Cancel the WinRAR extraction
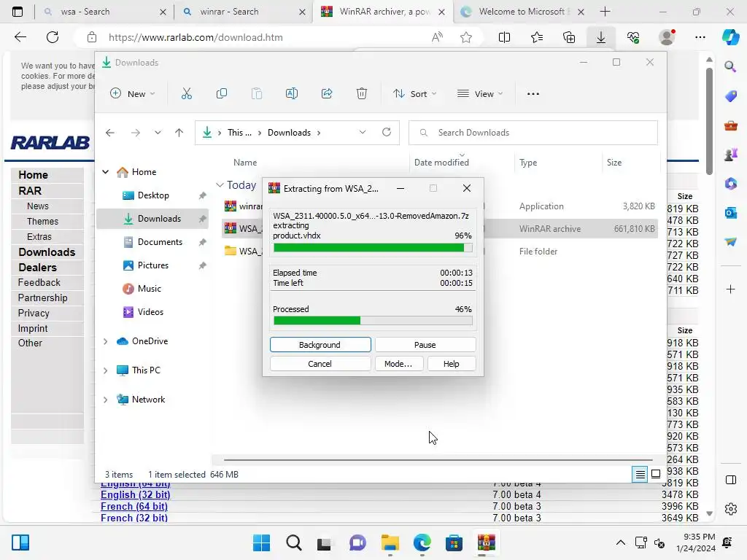 point(320,364)
